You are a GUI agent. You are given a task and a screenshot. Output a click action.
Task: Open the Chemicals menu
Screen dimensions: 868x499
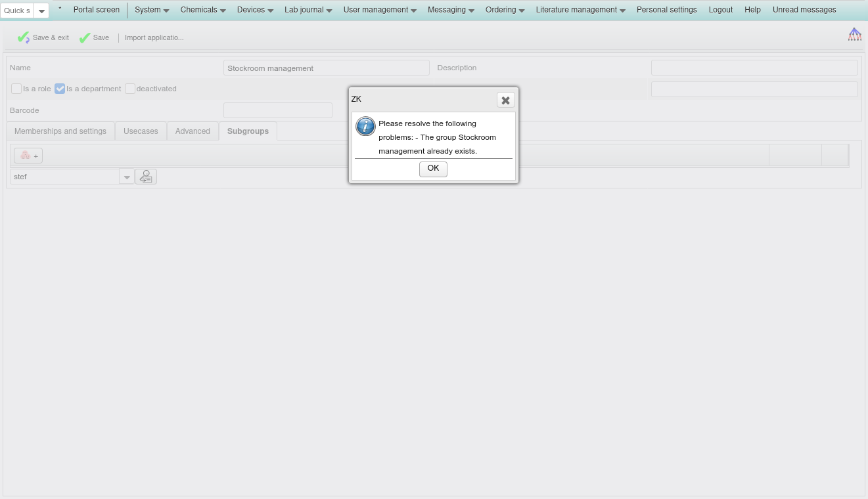point(203,10)
